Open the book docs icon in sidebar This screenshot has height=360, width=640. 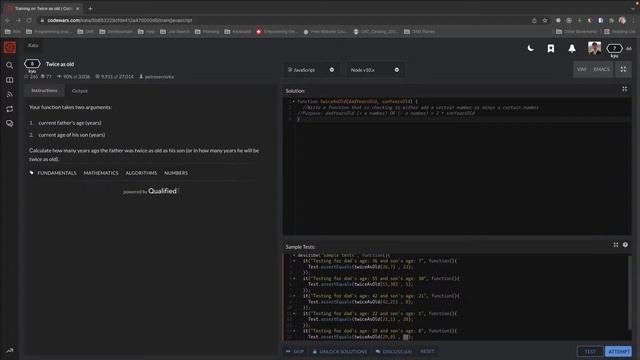9,80
